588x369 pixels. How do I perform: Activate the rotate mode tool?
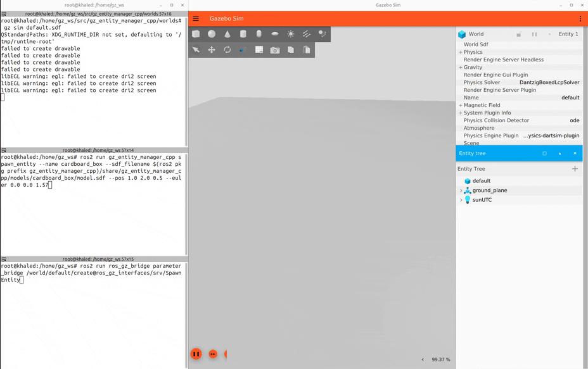click(x=227, y=50)
